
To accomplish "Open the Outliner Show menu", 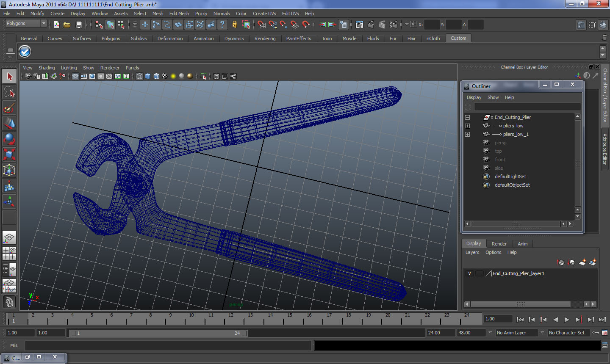I will pyautogui.click(x=493, y=97).
